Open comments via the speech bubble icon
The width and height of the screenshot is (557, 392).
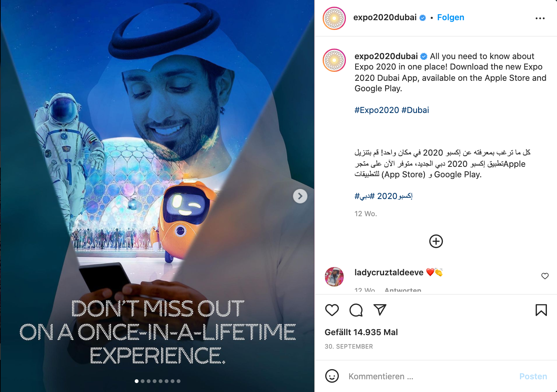click(x=356, y=310)
